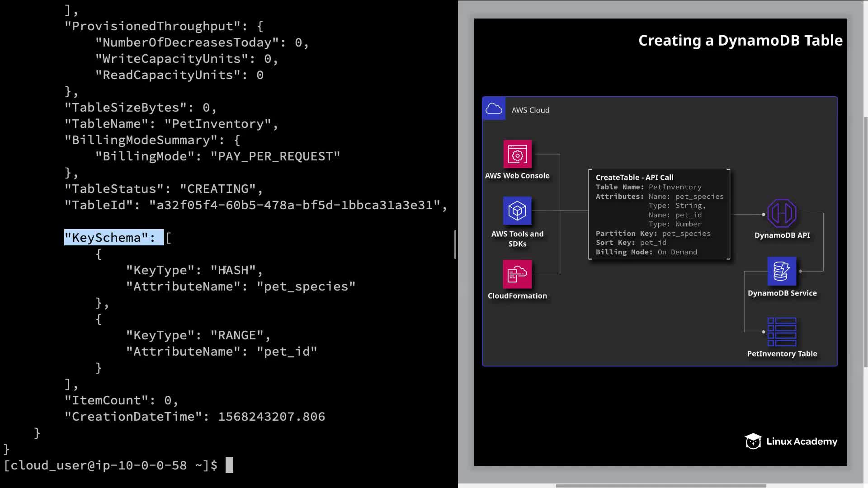Click the HASH key type value

233,270
